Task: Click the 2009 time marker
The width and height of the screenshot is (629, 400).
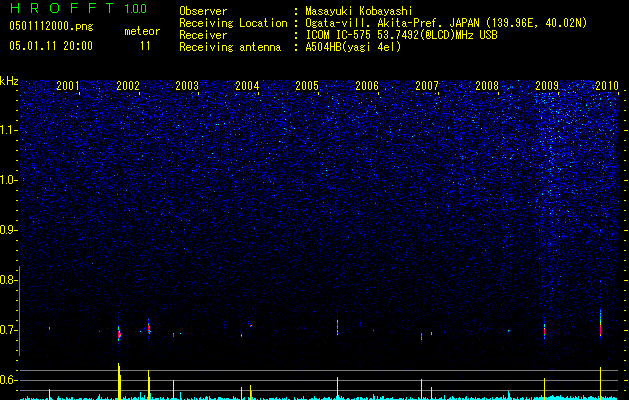Action: coord(547,85)
